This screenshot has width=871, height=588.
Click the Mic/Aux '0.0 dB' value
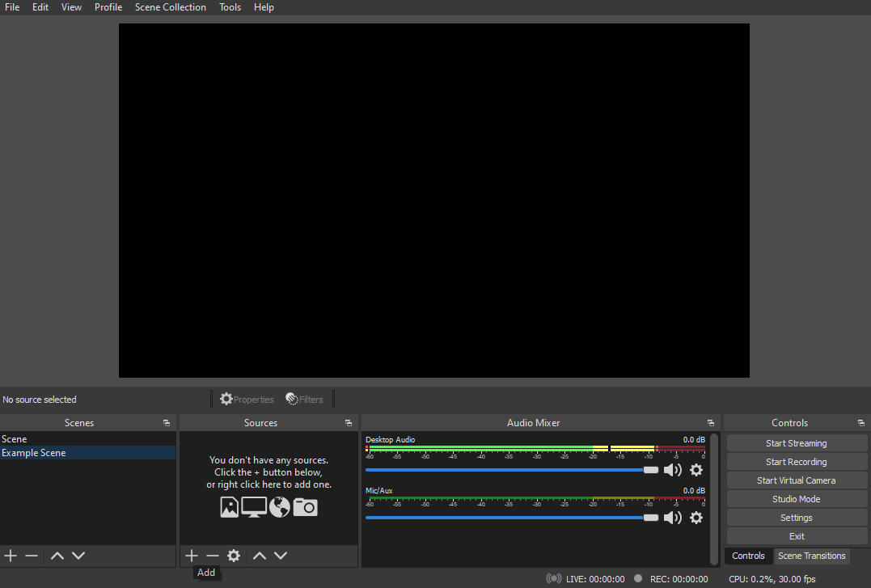click(694, 491)
